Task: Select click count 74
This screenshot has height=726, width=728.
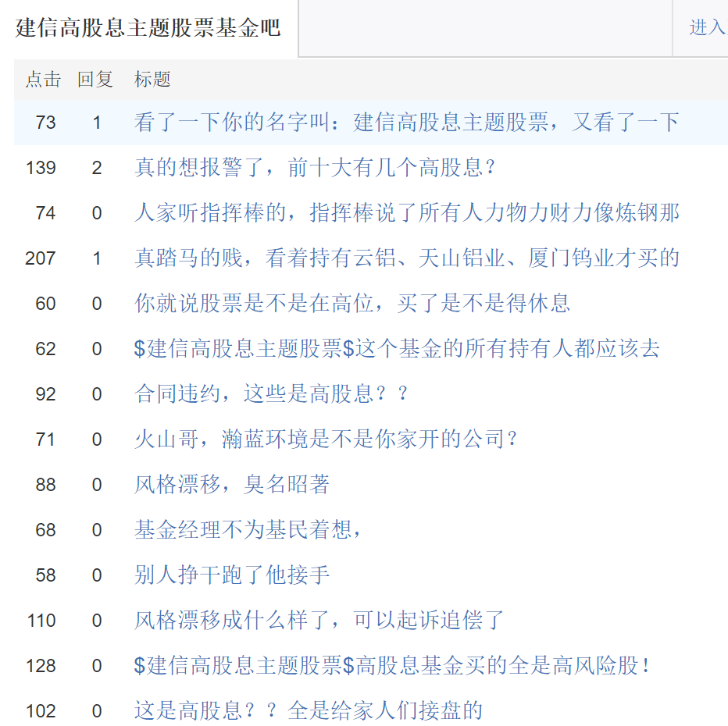Action: [x=45, y=213]
